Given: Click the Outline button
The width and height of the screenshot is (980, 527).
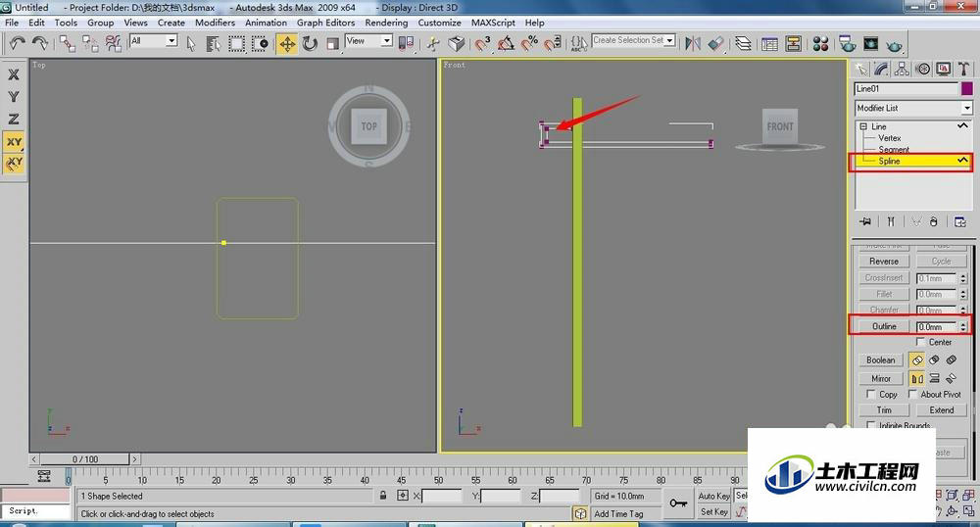Looking at the screenshot, I should pyautogui.click(x=884, y=326).
